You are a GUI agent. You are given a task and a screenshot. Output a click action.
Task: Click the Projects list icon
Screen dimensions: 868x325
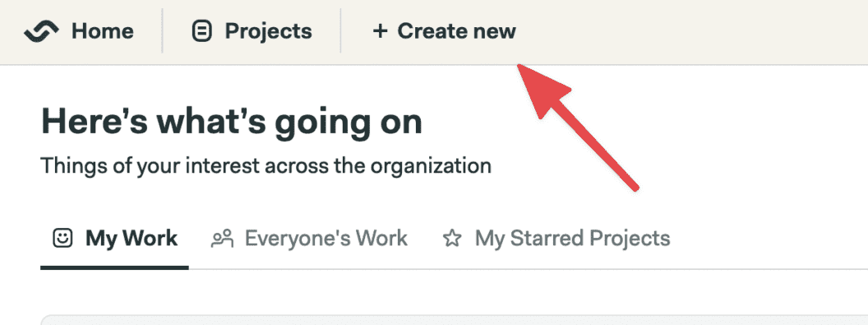click(x=202, y=31)
